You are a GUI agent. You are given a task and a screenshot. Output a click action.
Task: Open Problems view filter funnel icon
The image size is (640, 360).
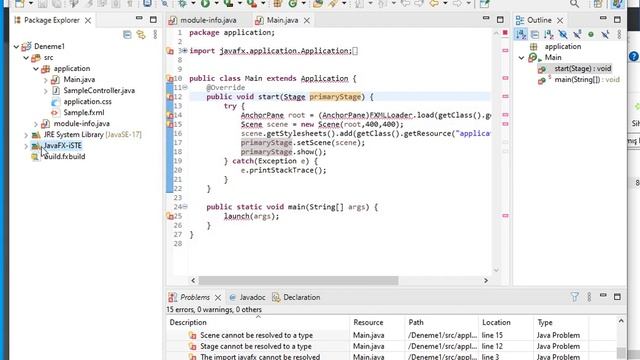point(574,297)
